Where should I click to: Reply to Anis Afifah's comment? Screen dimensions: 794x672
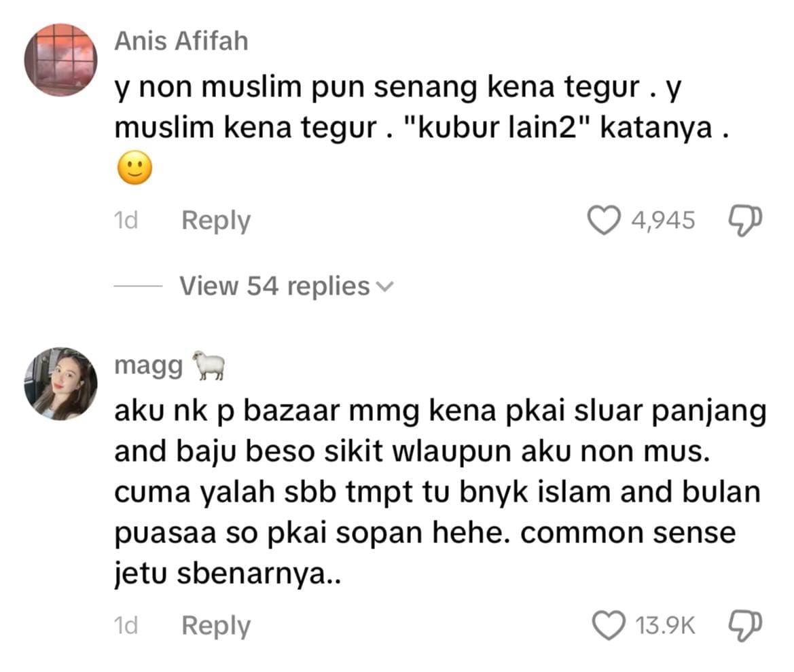216,221
